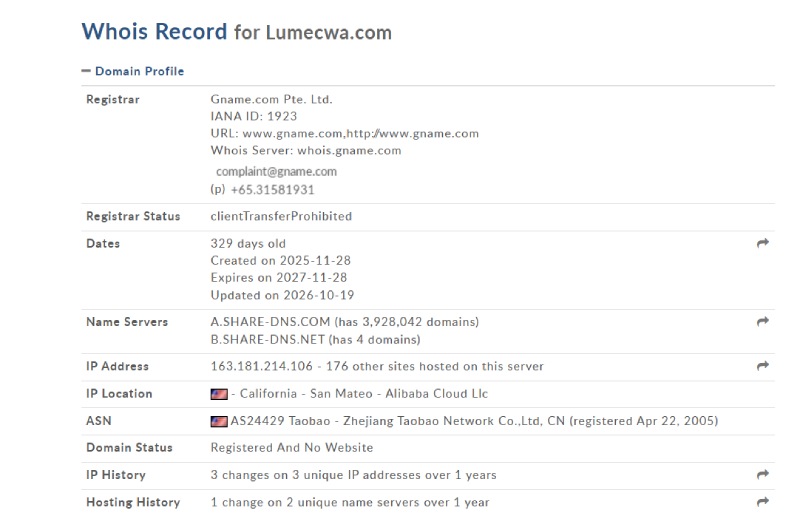Open share arrow in Name Servers row
The image size is (800, 527).
[763, 321]
